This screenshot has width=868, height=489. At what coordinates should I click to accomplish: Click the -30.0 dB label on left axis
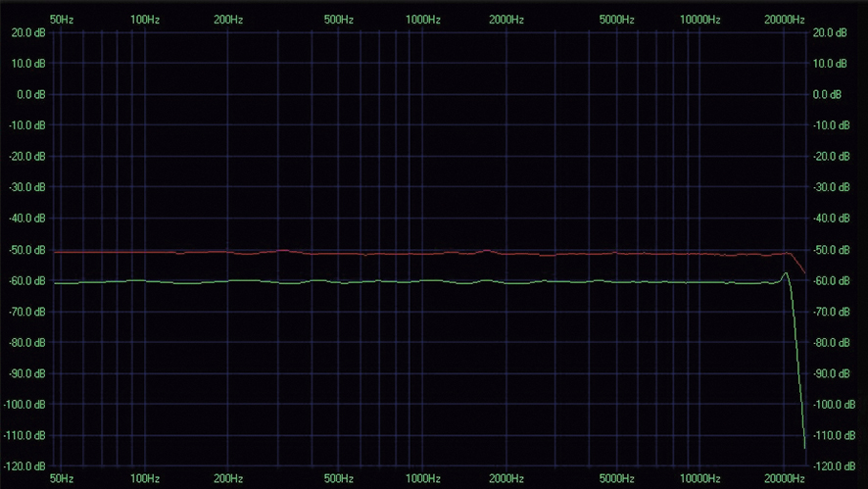[27, 187]
